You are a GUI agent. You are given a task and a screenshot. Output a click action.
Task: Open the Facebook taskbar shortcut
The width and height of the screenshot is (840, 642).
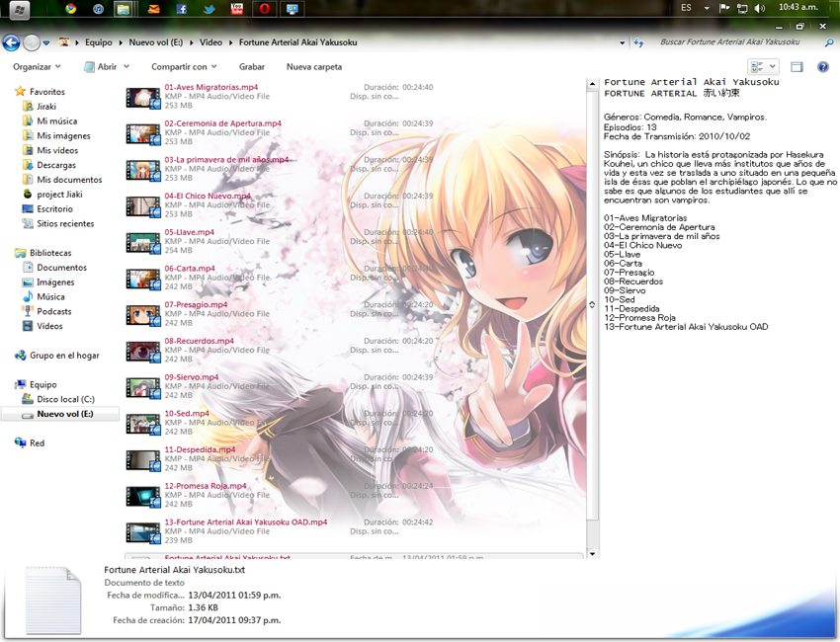tap(182, 9)
